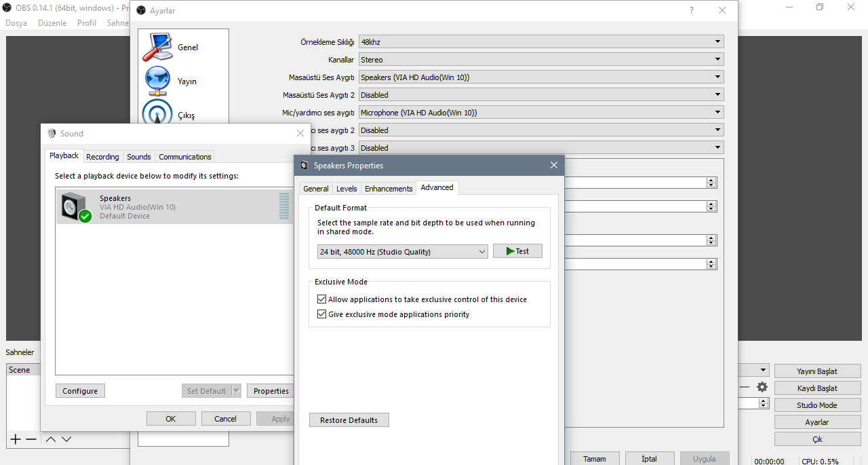Move the scene down with the down arrow
Screen dimensions: 868x465
click(66, 439)
